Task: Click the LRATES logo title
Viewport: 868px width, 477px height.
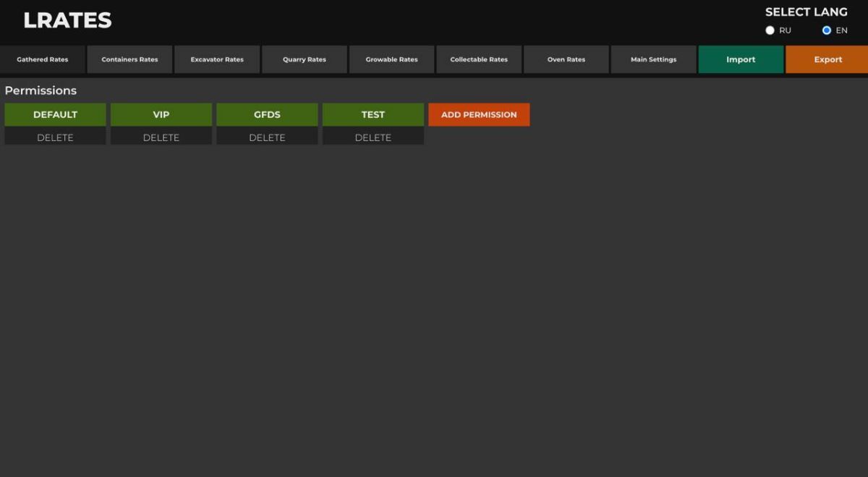Action: (67, 20)
